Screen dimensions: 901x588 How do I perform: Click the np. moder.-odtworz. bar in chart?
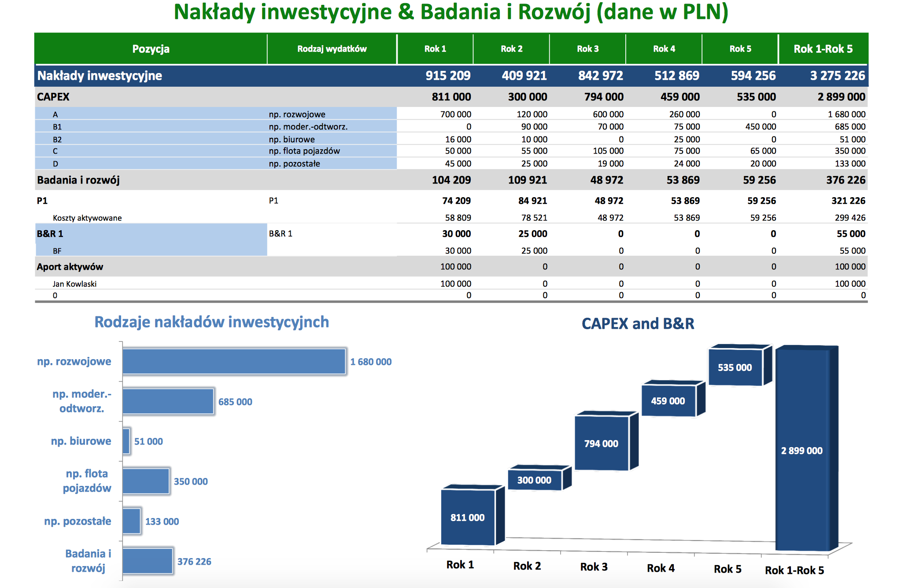click(x=168, y=401)
